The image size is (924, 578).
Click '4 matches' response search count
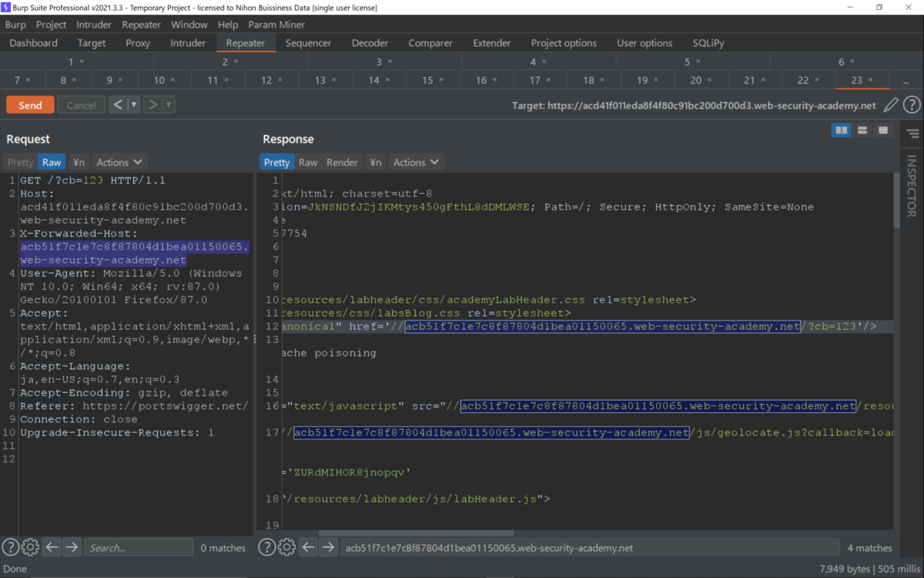pos(869,548)
